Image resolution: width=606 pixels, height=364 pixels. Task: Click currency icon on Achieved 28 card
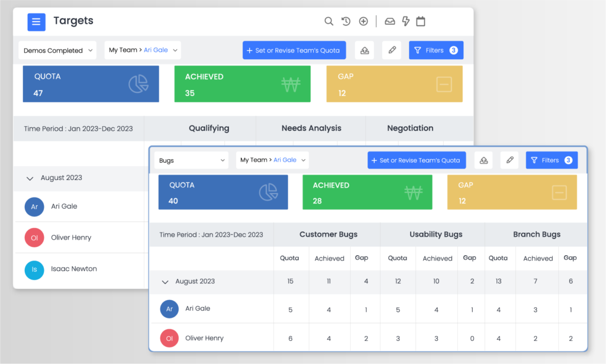click(x=414, y=192)
